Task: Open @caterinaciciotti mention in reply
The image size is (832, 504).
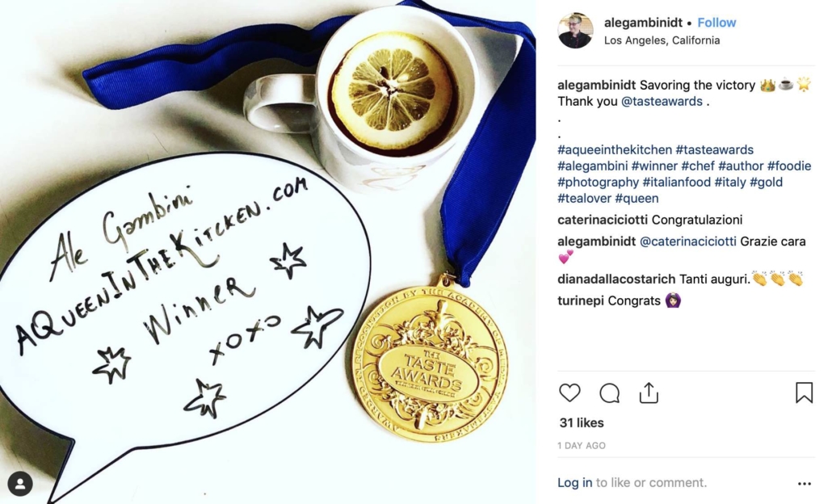Action: [687, 241]
